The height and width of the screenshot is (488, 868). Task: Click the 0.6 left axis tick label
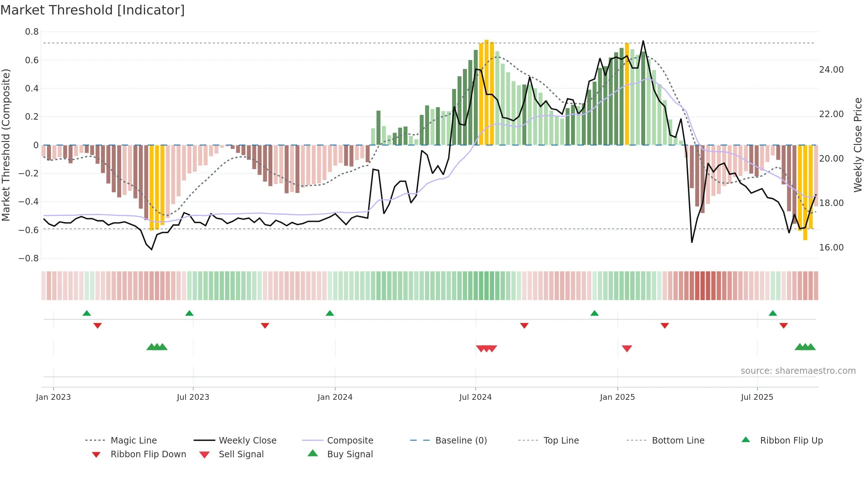[x=32, y=60]
